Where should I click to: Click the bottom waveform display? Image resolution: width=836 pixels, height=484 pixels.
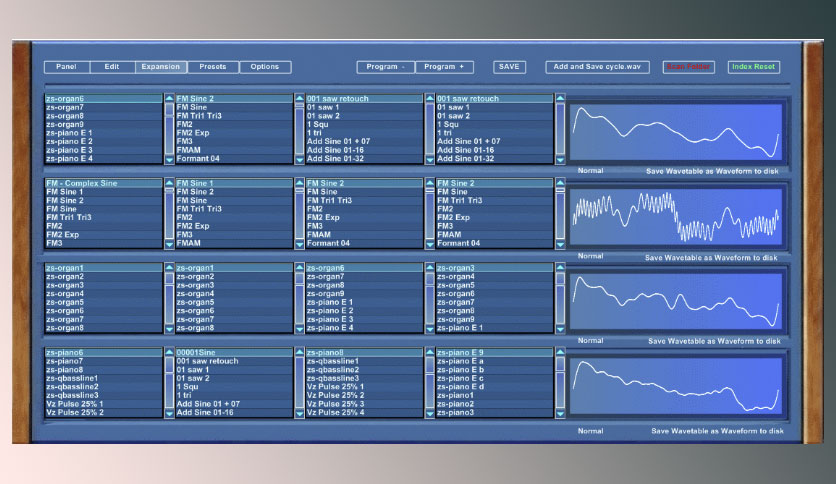[676, 386]
